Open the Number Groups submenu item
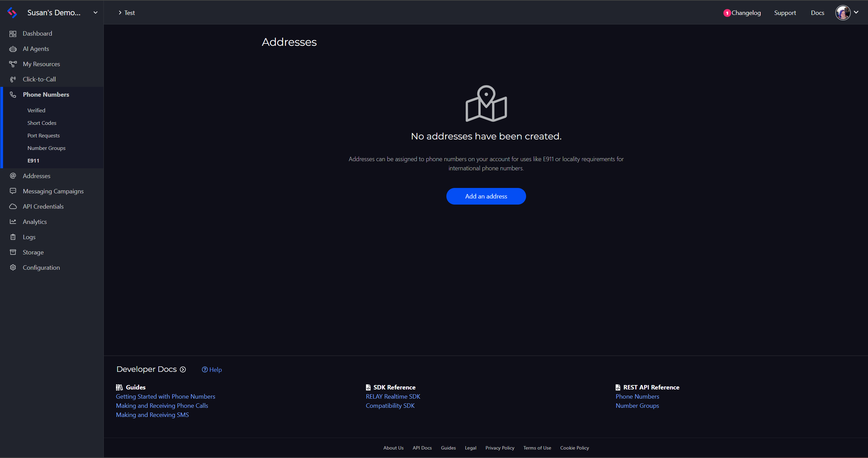868x458 pixels. 46,148
